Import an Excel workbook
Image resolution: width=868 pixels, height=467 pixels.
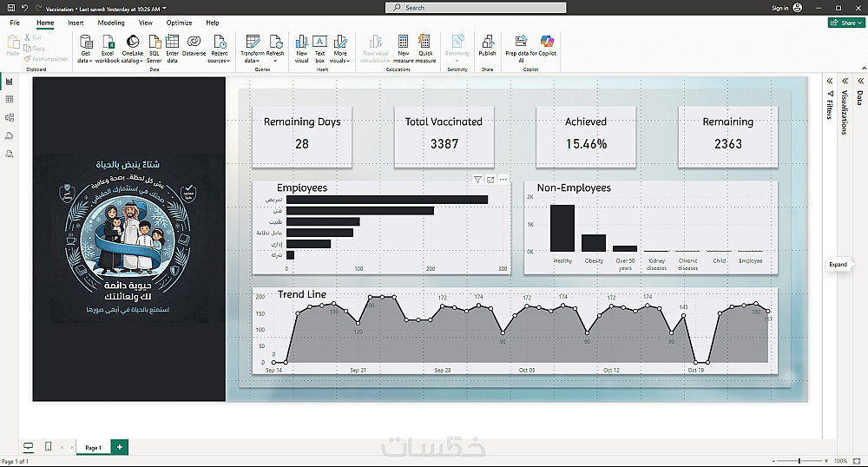click(x=108, y=49)
